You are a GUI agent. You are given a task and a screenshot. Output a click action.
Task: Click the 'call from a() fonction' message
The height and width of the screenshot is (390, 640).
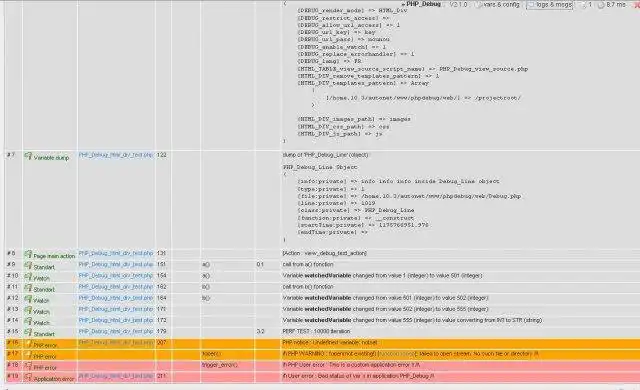(308, 265)
